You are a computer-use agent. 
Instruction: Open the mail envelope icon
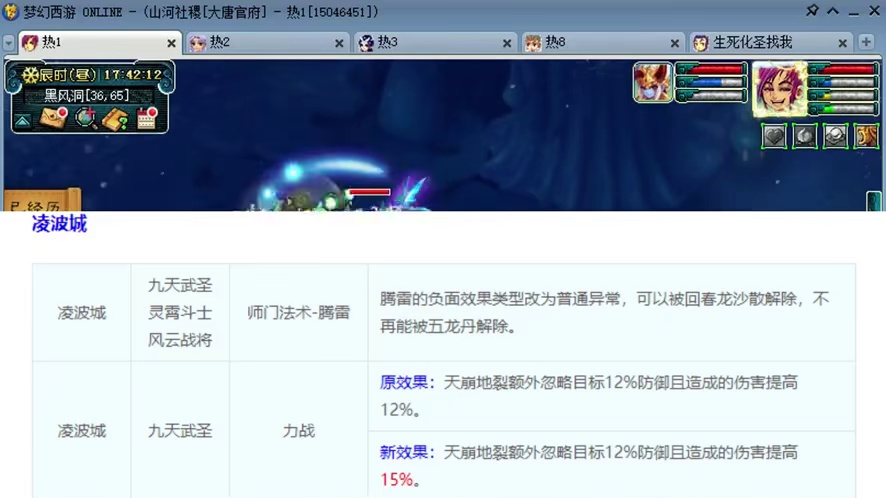pos(53,118)
